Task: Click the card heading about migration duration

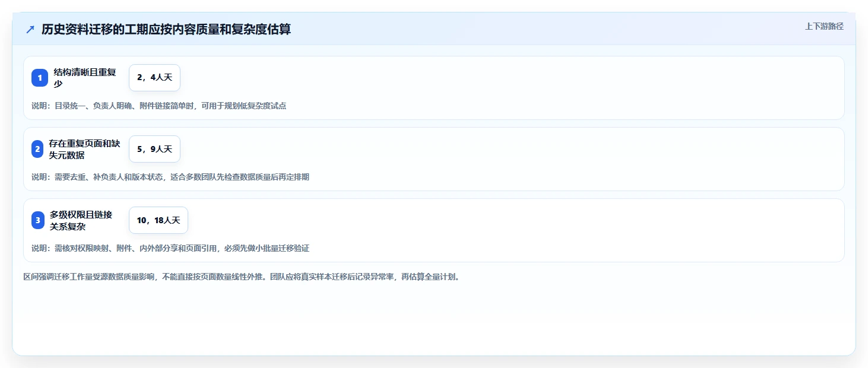Action: click(166, 29)
